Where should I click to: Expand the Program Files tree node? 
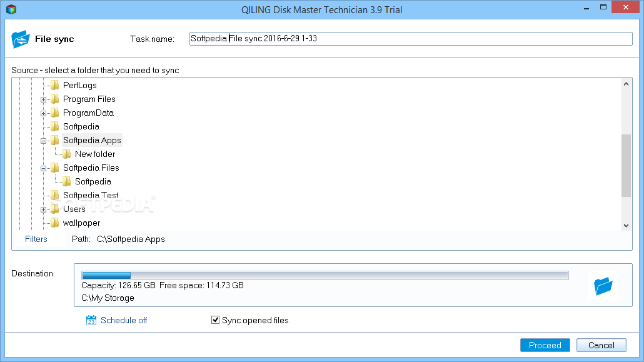tap(43, 99)
